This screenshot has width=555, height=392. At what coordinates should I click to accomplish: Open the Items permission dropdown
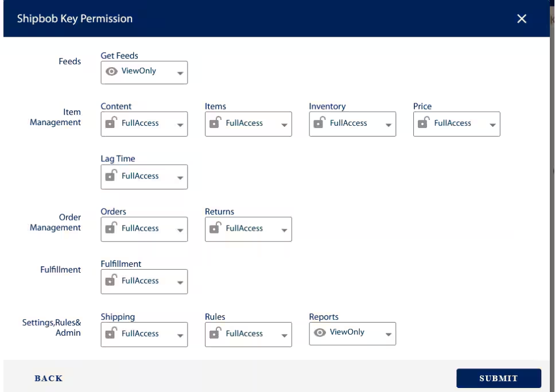pyautogui.click(x=284, y=124)
